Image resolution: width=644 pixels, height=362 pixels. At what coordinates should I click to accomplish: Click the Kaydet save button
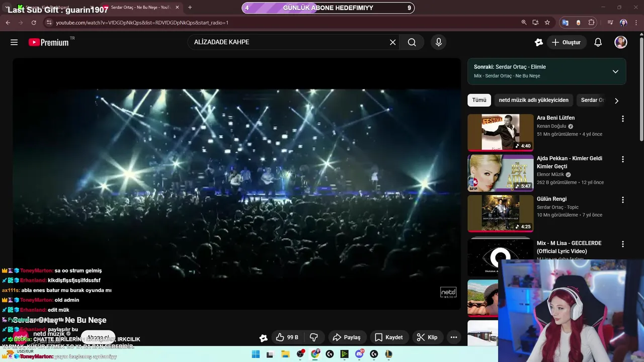(389, 337)
